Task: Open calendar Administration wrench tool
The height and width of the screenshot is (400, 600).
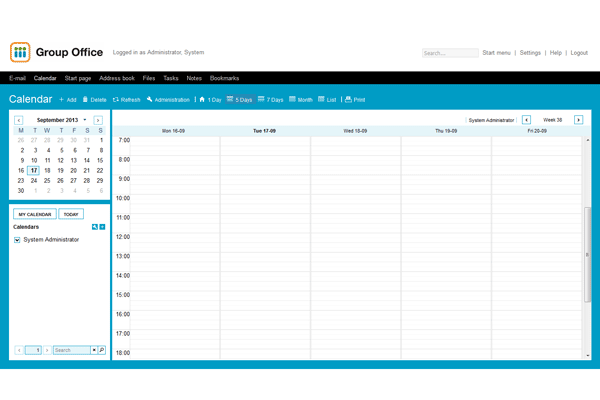Action: [150, 100]
